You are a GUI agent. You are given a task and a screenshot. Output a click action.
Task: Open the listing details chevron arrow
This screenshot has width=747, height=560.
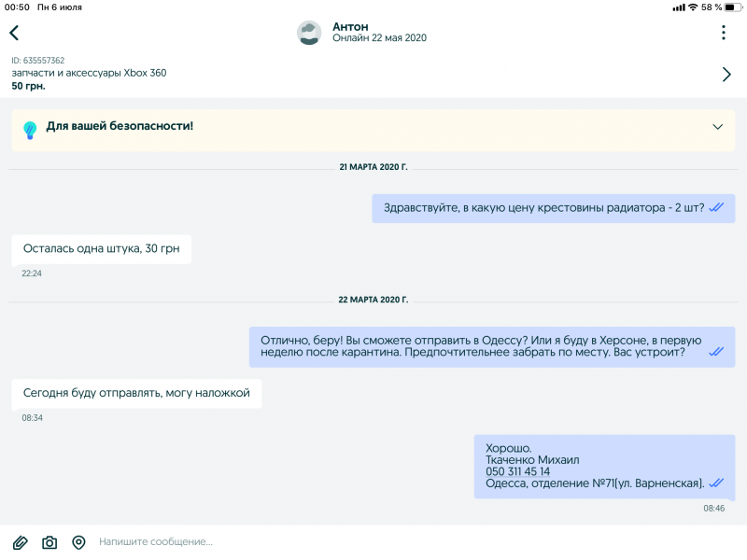click(726, 75)
